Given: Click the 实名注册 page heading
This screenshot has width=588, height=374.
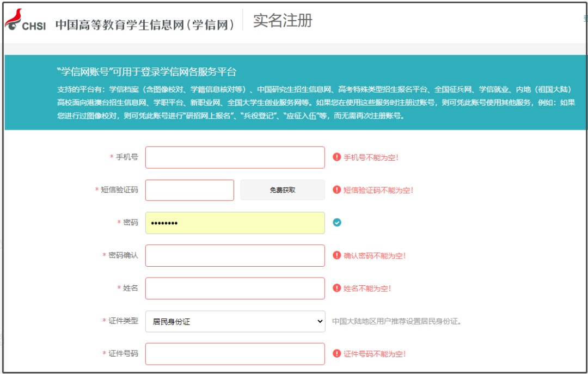Looking at the screenshot, I should pos(283,21).
